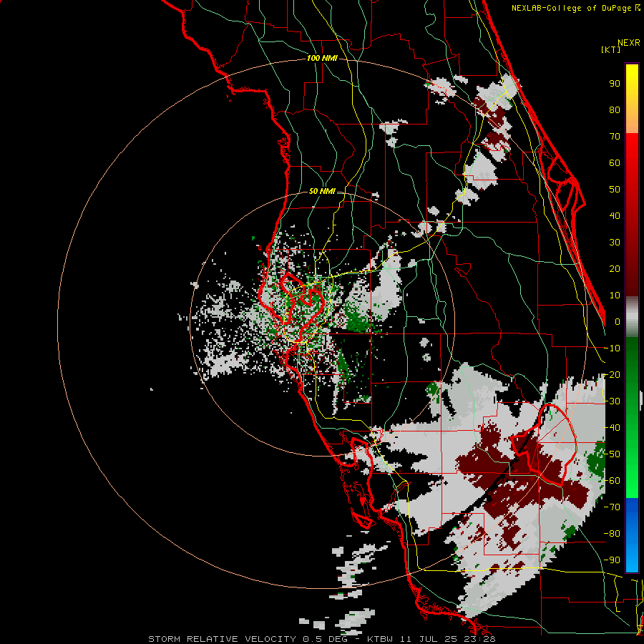The image size is (644, 644).
Task: Click the NEXLAB-College of DuPage title text
Action: tap(575, 8)
